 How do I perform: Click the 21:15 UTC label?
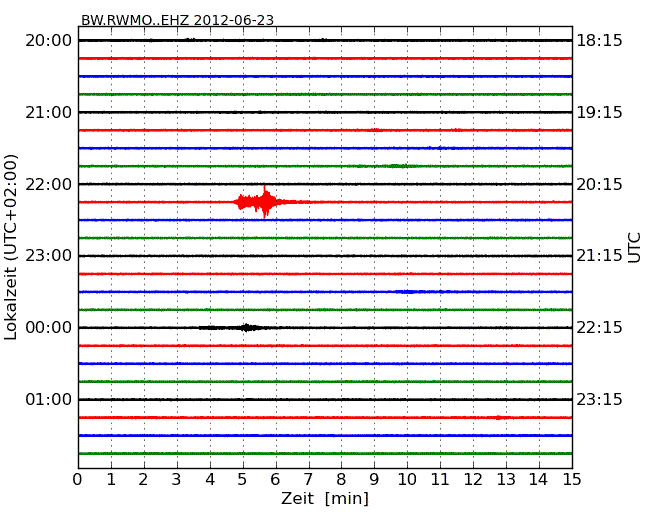click(x=599, y=256)
